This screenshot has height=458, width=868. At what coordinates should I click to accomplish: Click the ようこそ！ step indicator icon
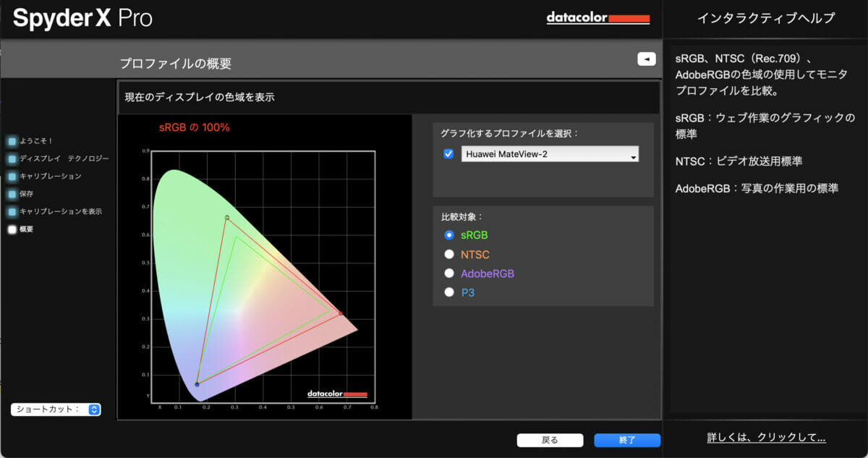[x=12, y=141]
